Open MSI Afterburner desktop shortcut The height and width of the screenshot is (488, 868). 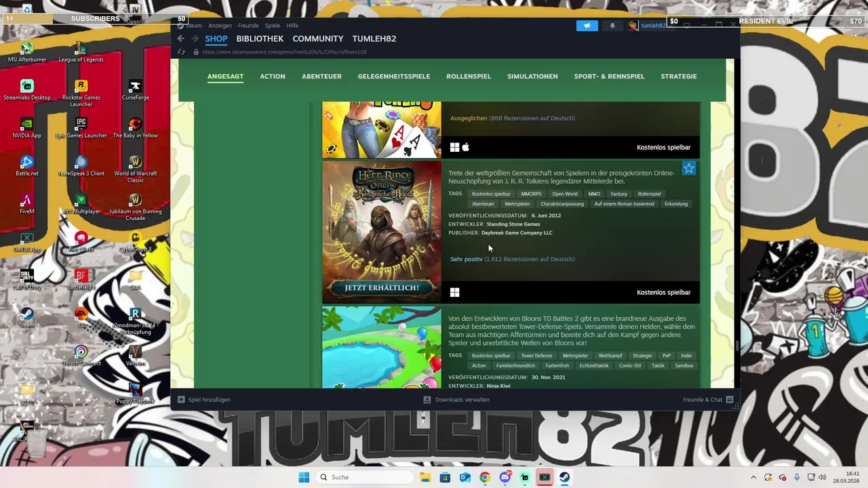tap(26, 53)
